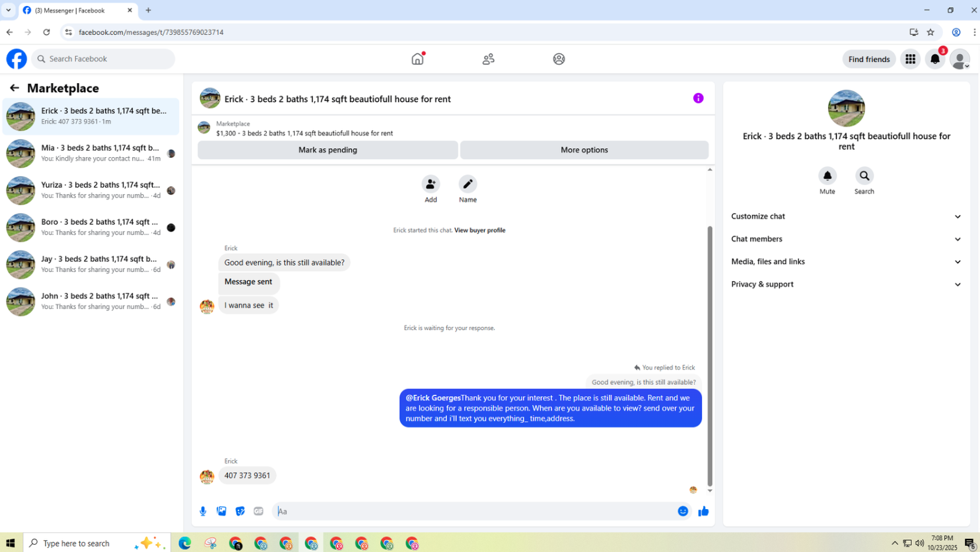Screen dimensions: 980x552
Task: Open the notifications bell icon
Action: (x=935, y=59)
